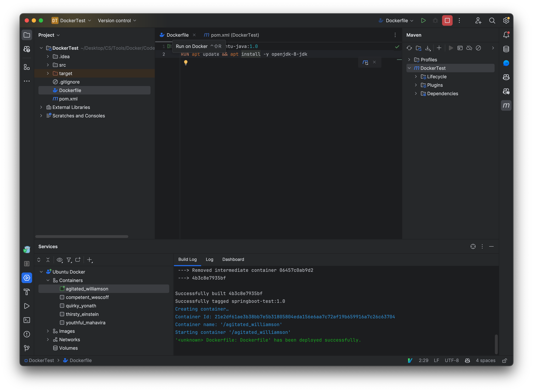
Task: Click the Build Log vertical scrollbar
Action: click(x=496, y=344)
